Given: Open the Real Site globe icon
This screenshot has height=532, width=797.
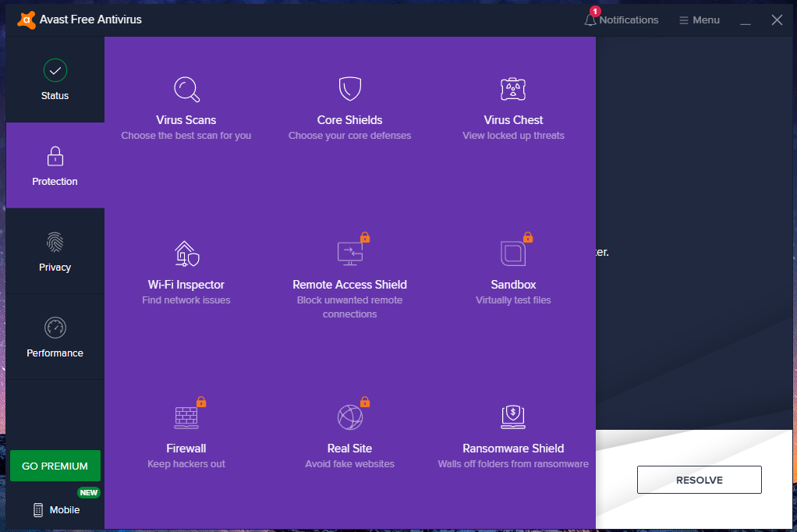Looking at the screenshot, I should coord(349,417).
